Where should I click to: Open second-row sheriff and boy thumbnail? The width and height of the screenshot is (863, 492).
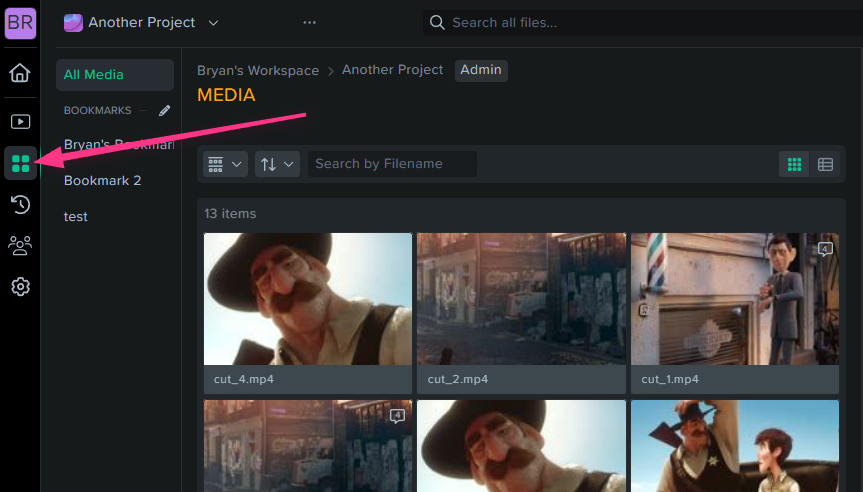(x=735, y=446)
